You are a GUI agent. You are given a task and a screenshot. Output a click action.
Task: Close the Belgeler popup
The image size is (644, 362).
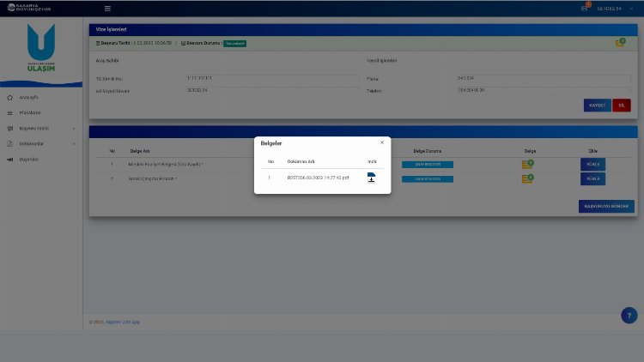[382, 142]
